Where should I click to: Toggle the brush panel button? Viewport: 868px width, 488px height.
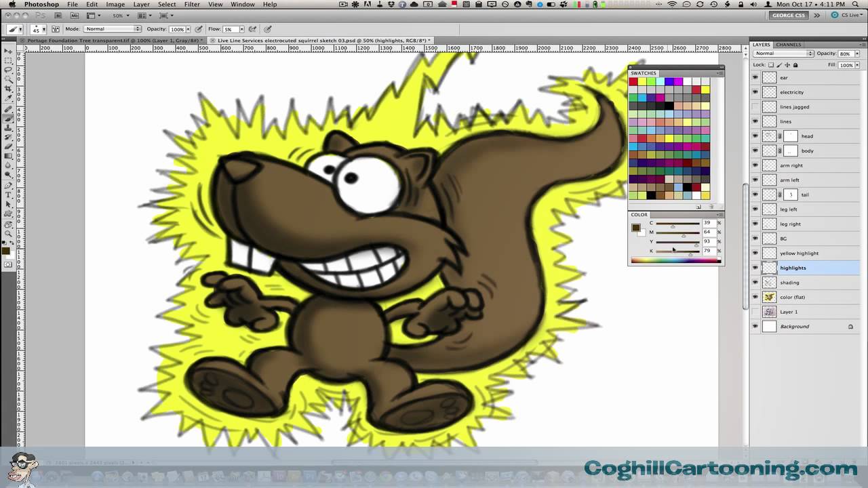[56, 29]
